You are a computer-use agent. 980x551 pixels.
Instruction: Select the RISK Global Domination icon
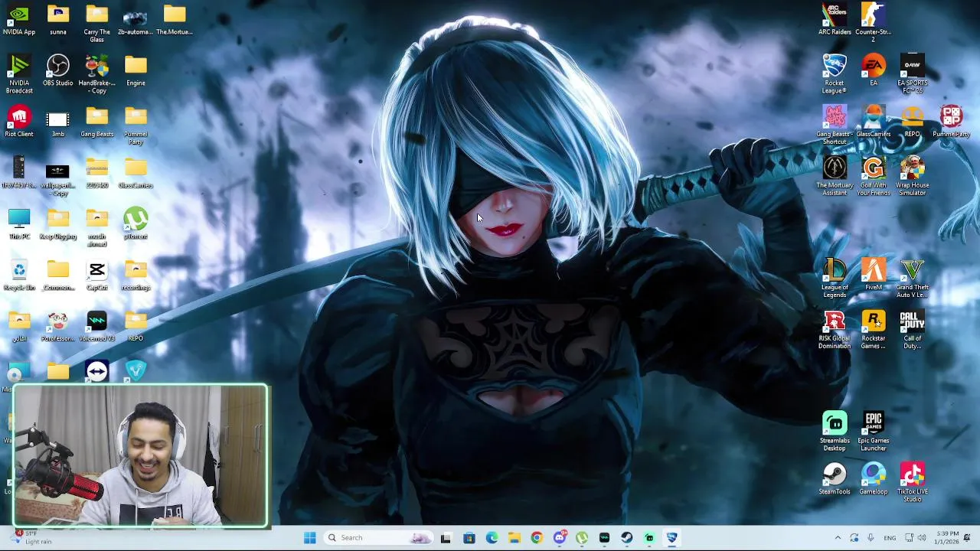pos(835,330)
